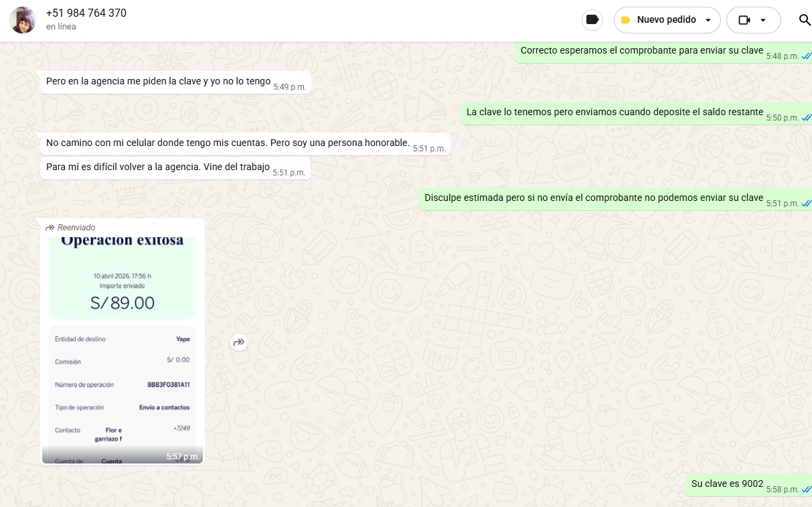Click the "en línea" status text
Viewport: 812px width, 507px height.
tap(61, 27)
